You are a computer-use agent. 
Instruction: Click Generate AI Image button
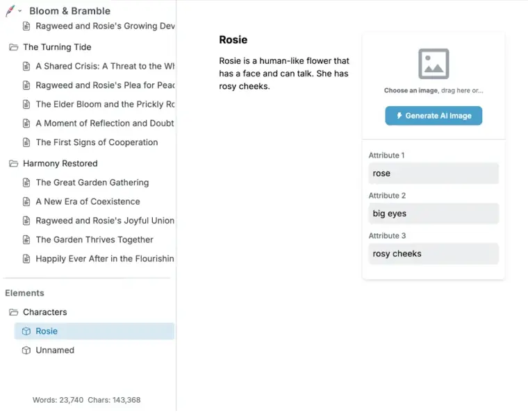(x=434, y=116)
